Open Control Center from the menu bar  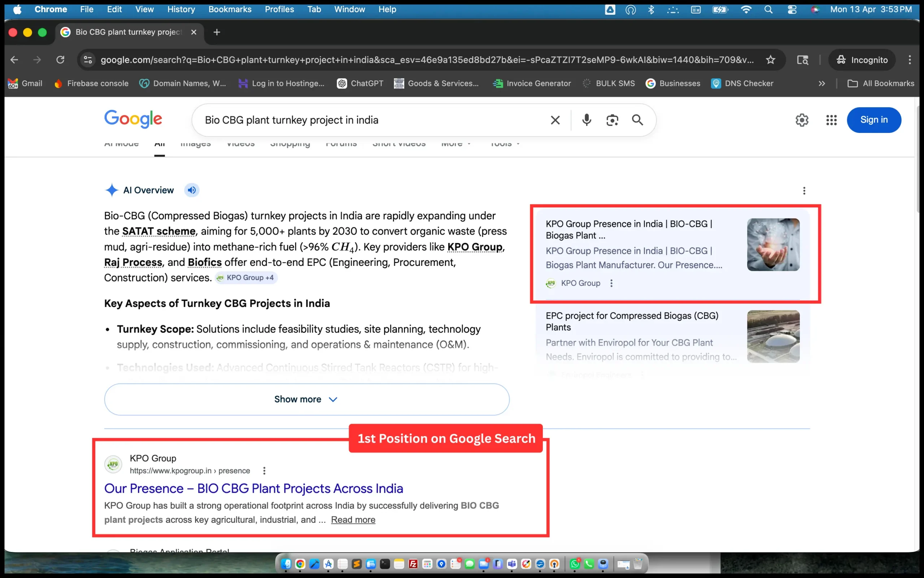(x=792, y=9)
